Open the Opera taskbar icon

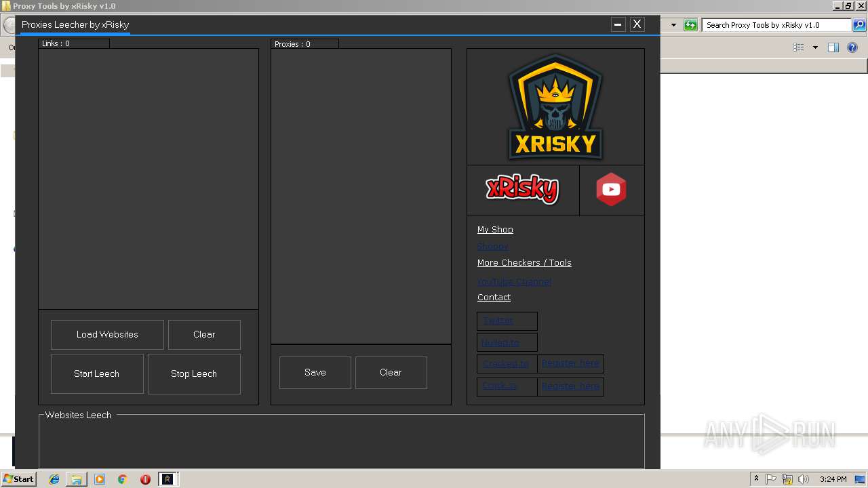pyautogui.click(x=145, y=479)
